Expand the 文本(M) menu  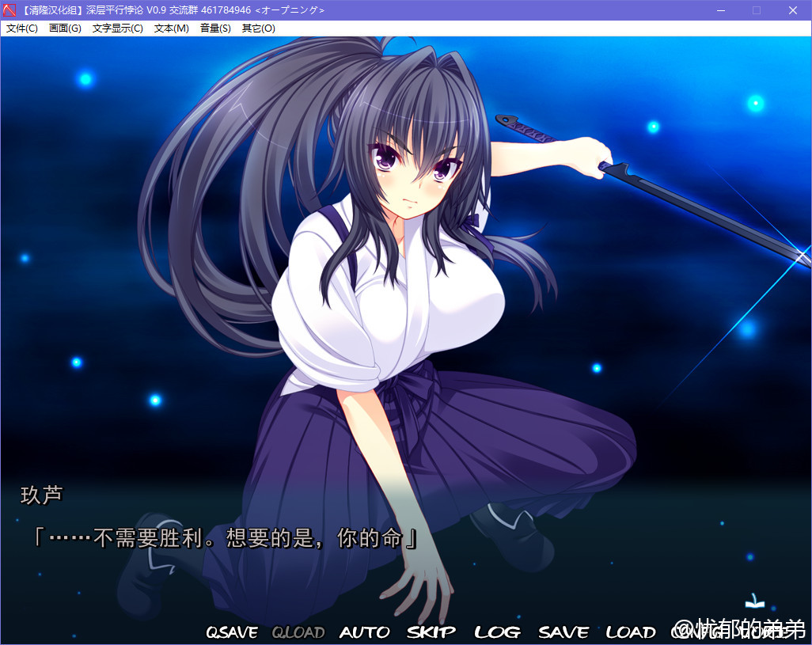point(171,28)
